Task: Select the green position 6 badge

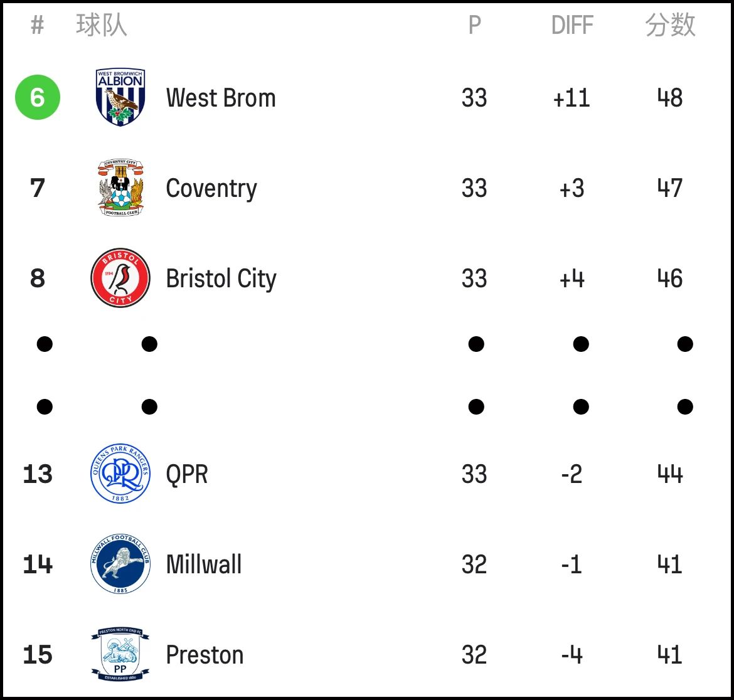Action: [38, 97]
